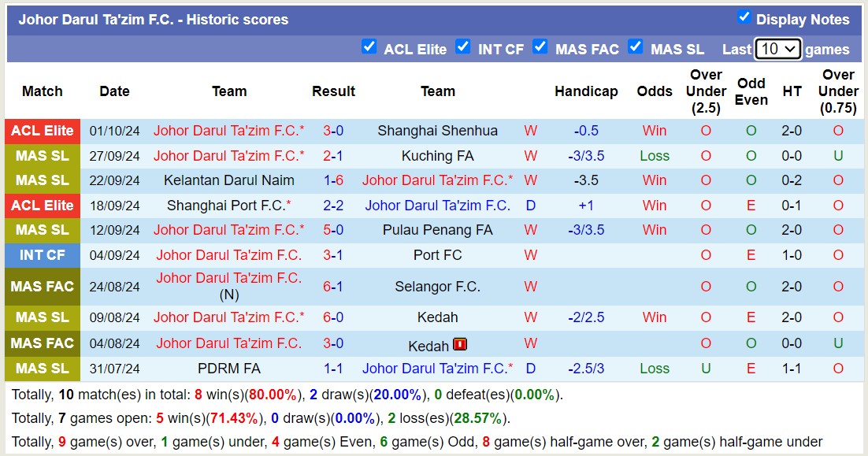
Task: Uncheck the MAS SL filter
Action: pos(635,47)
